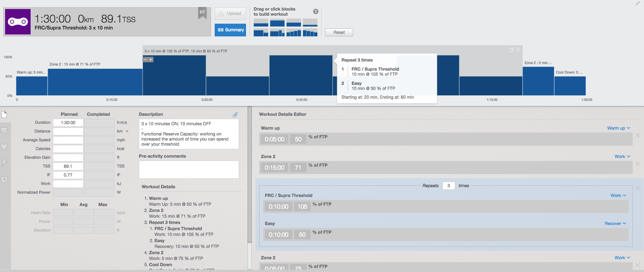Image resolution: width=644 pixels, height=272 pixels.
Task: Click the expand arrows icon at the top right
Action: (638, 3)
